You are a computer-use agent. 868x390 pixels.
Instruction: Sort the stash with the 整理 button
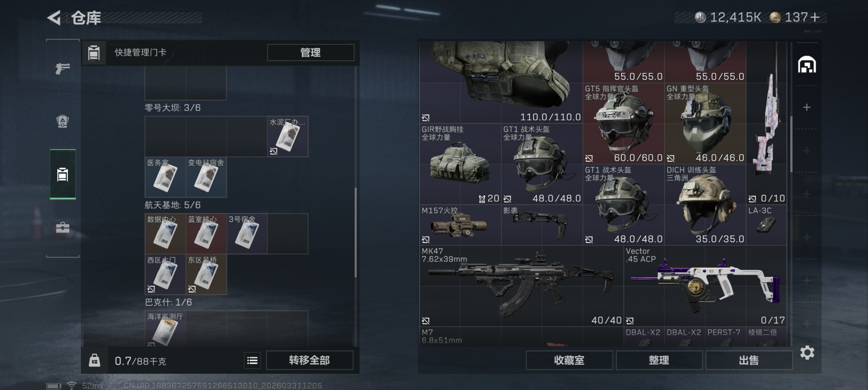click(x=659, y=360)
